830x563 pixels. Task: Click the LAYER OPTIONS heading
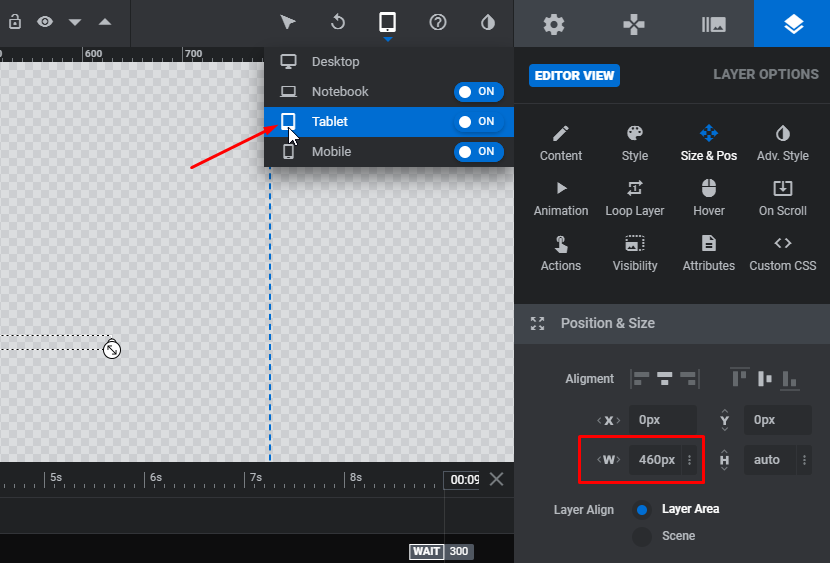(765, 75)
